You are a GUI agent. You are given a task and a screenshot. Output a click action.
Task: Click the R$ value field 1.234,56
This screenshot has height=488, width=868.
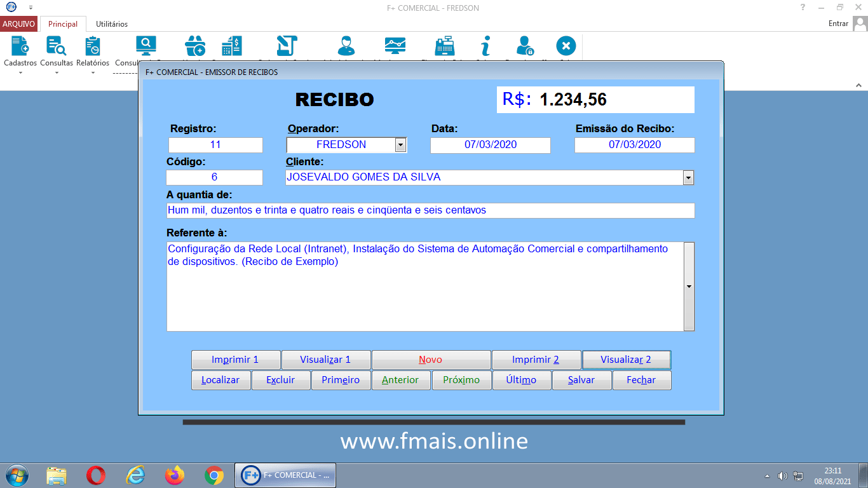(x=595, y=100)
